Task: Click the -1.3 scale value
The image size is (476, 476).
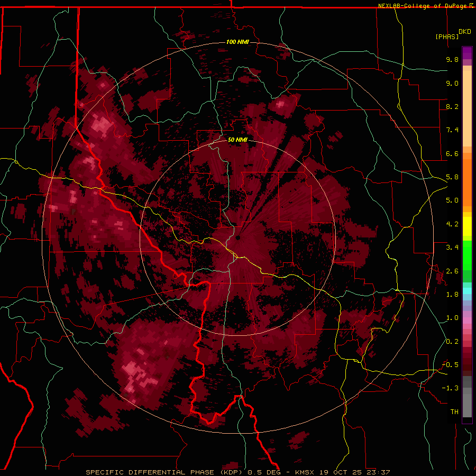Action: (450, 388)
